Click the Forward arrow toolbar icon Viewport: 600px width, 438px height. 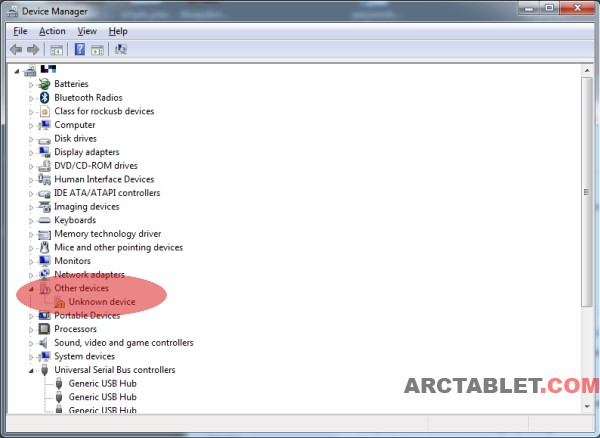point(34,49)
